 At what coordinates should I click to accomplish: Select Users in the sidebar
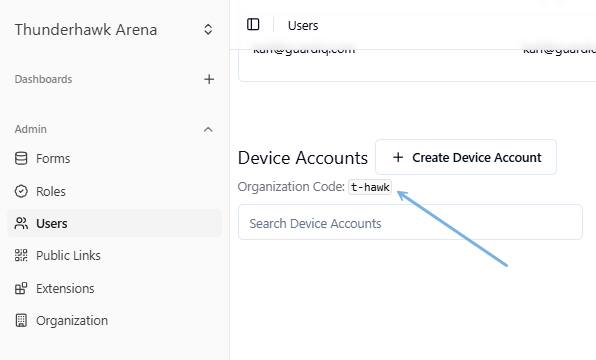click(x=114, y=223)
